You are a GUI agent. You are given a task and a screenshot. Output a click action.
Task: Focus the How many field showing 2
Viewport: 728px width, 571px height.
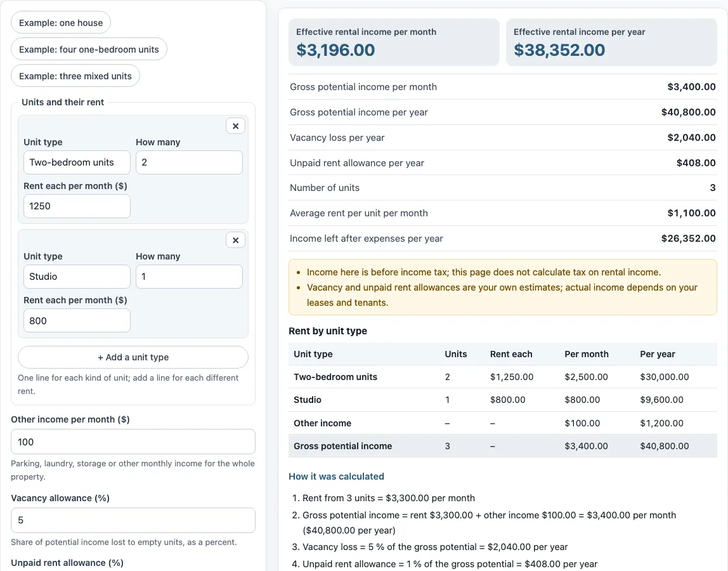coord(189,162)
